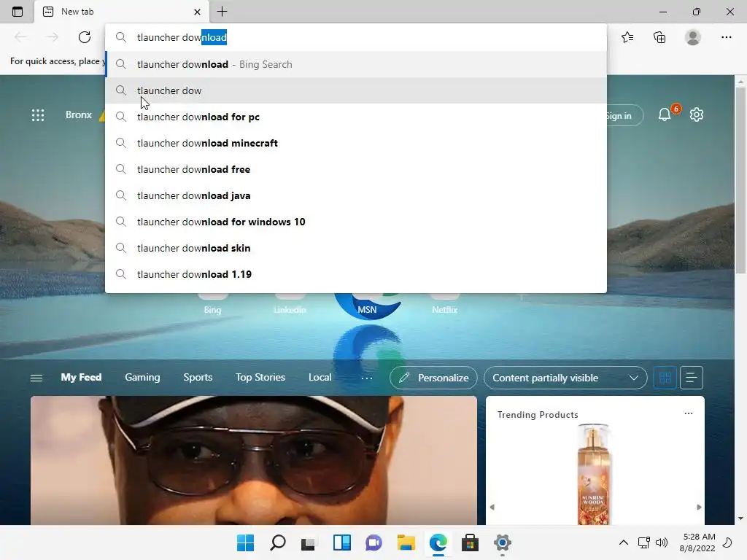Switch feed to grid layout view
This screenshot has width=747, height=560.
pyautogui.click(x=665, y=378)
